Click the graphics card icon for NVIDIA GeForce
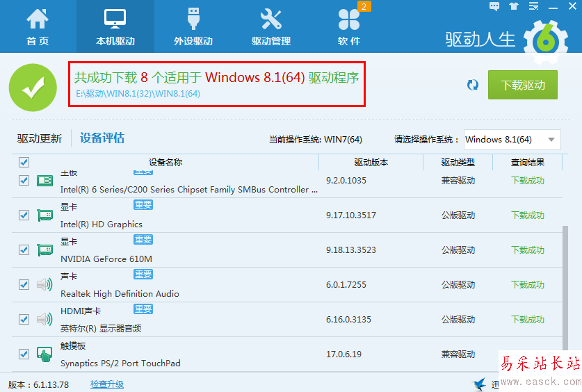 [45, 250]
